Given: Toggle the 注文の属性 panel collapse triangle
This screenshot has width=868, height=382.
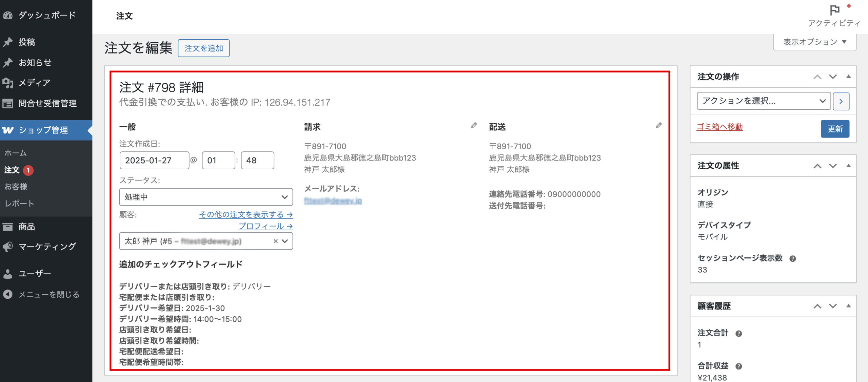Looking at the screenshot, I should pyautogui.click(x=848, y=166).
